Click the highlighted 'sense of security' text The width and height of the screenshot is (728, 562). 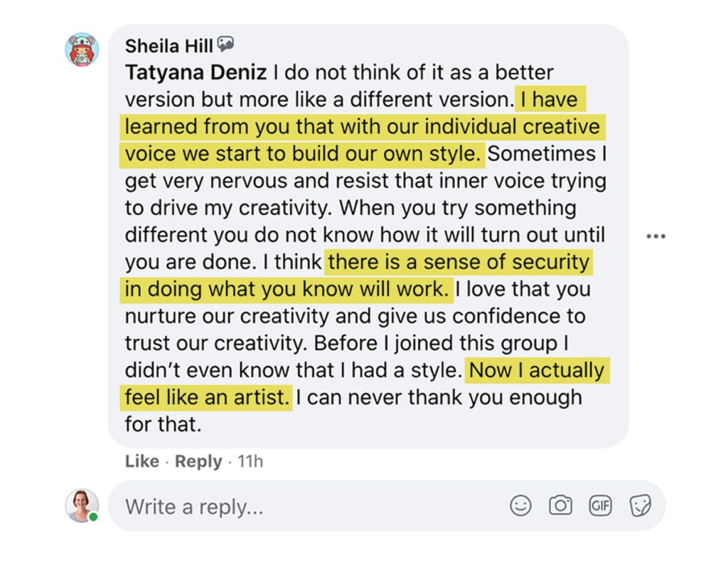459,263
